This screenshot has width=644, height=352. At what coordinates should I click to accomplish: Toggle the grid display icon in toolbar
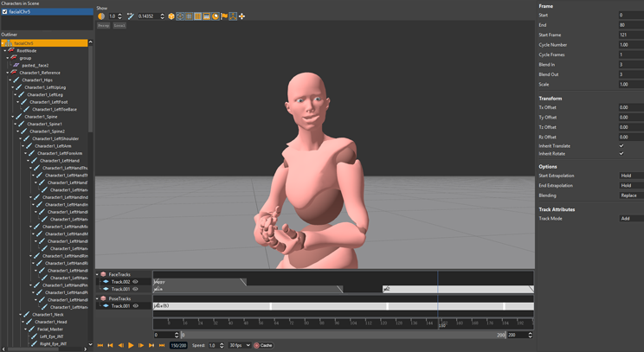[189, 16]
